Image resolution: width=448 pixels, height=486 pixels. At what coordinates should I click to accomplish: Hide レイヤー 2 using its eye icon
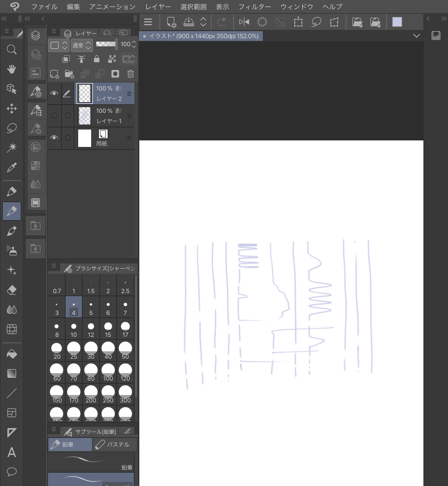(x=54, y=93)
